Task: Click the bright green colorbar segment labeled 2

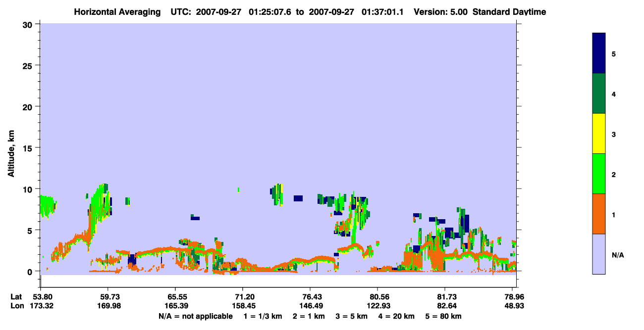Action: 599,174
